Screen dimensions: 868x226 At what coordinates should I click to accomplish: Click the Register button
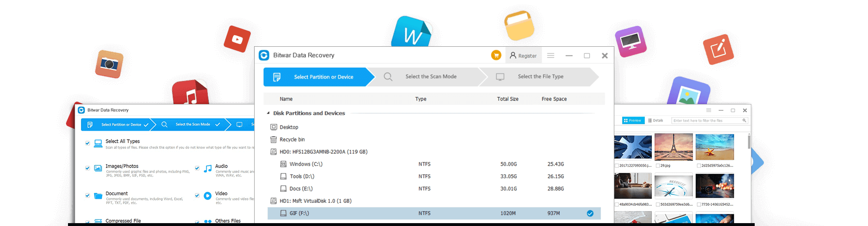click(x=523, y=55)
